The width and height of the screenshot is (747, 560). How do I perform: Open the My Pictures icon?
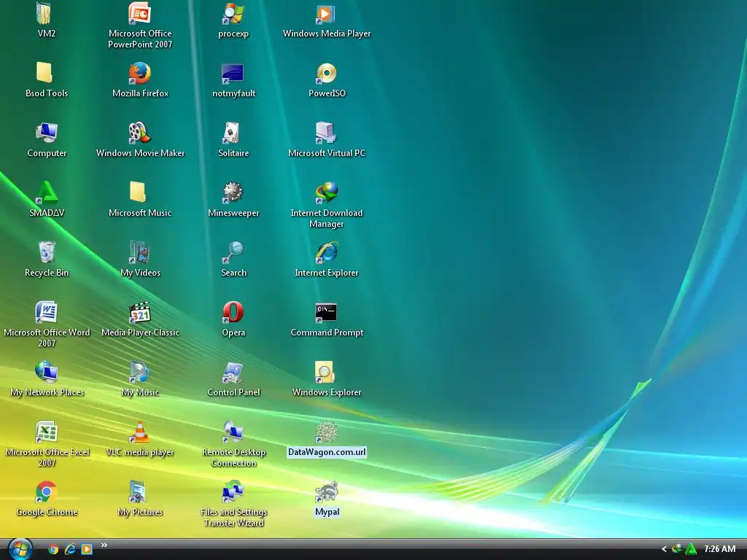point(138,491)
